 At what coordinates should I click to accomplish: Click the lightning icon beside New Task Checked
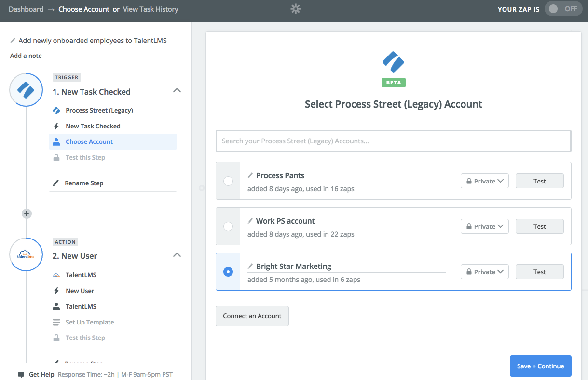tap(56, 126)
